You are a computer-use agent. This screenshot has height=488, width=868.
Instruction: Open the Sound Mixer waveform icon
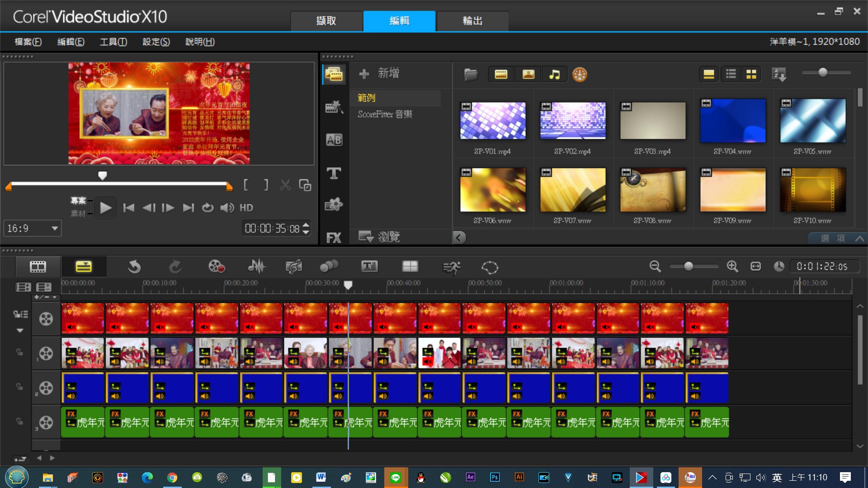click(257, 267)
